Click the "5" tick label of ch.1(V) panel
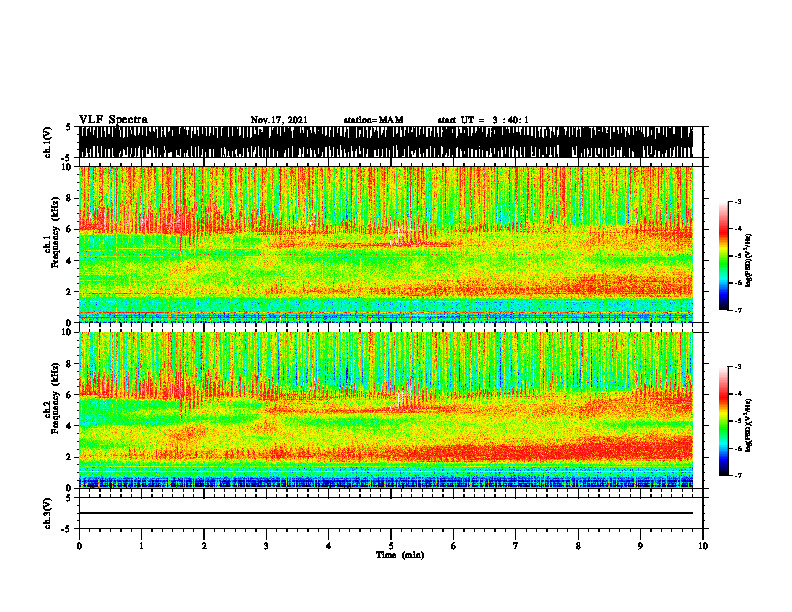 [68, 127]
